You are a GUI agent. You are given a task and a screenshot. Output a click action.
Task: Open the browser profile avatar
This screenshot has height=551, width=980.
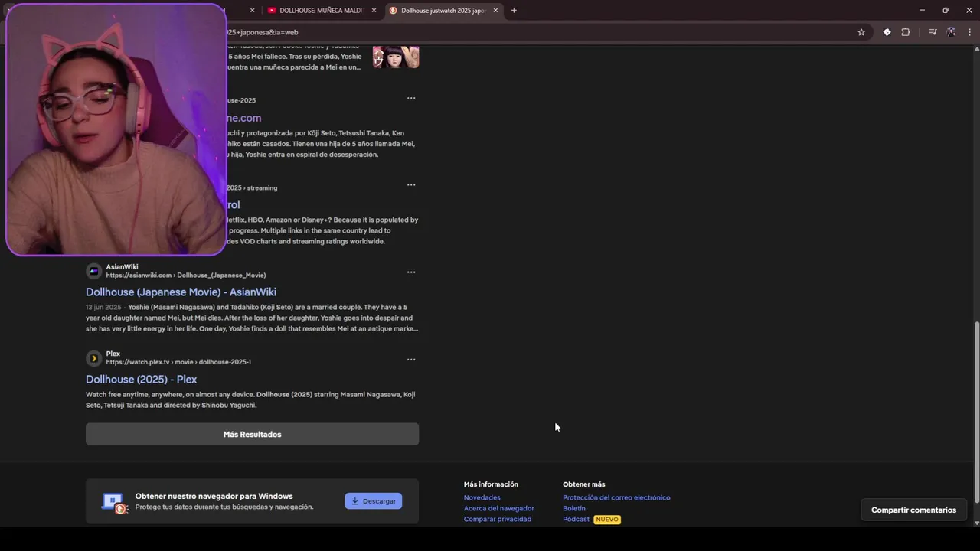(951, 32)
